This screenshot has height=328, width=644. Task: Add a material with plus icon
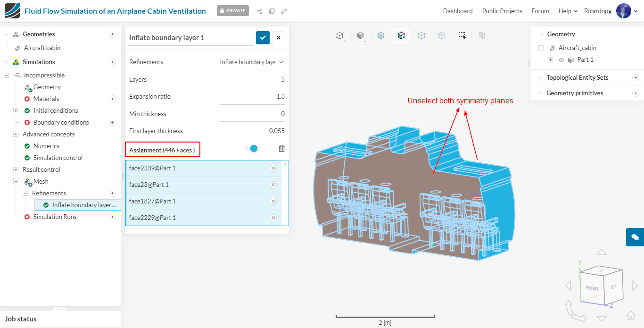[112, 99]
